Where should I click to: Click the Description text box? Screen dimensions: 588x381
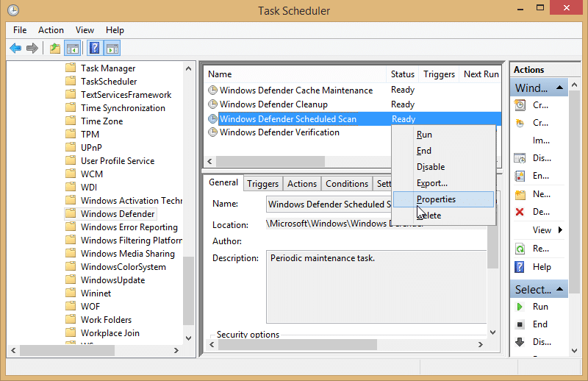[x=376, y=286]
